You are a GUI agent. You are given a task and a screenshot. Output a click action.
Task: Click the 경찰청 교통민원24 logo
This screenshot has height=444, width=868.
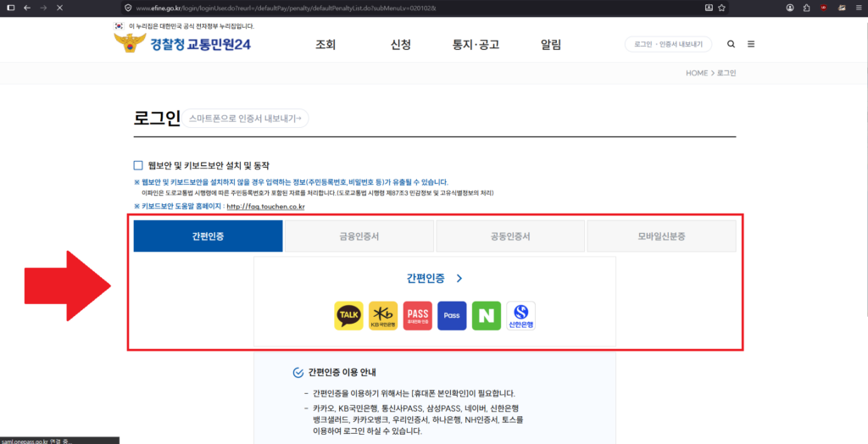(x=183, y=44)
